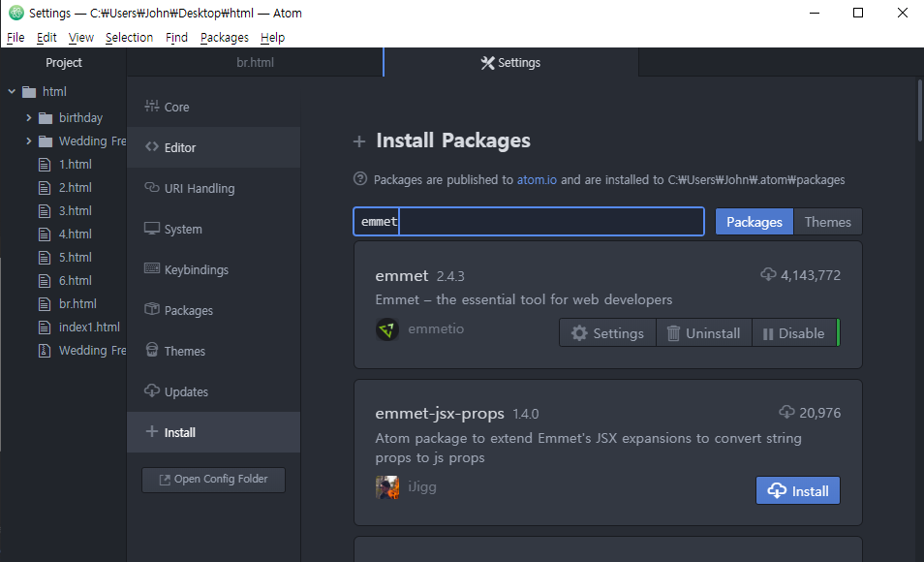Install the emmet-jsx-props package
This screenshot has height=562, width=924.
[798, 490]
